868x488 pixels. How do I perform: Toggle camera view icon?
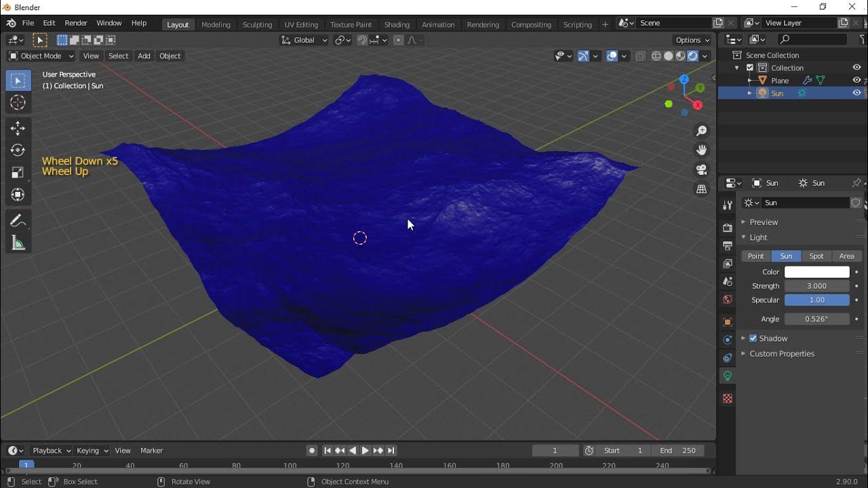[702, 169]
